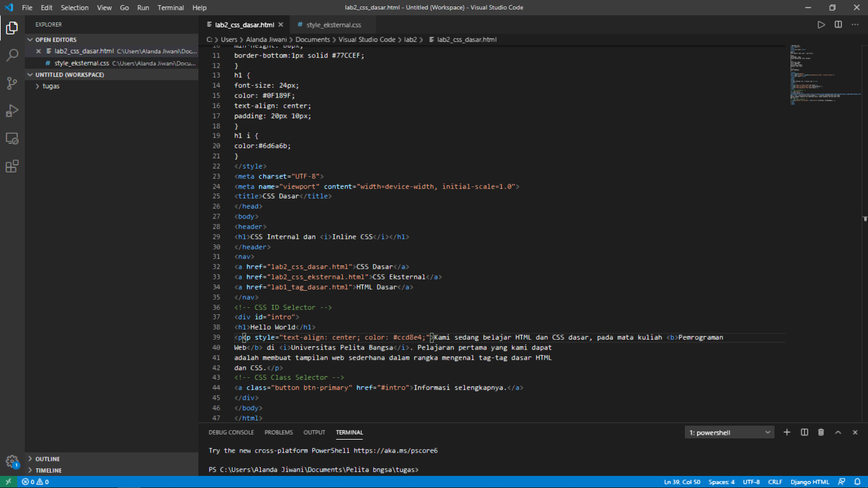This screenshot has height=488, width=868.
Task: Change encoding via UTF-8 status item
Action: tap(751, 482)
